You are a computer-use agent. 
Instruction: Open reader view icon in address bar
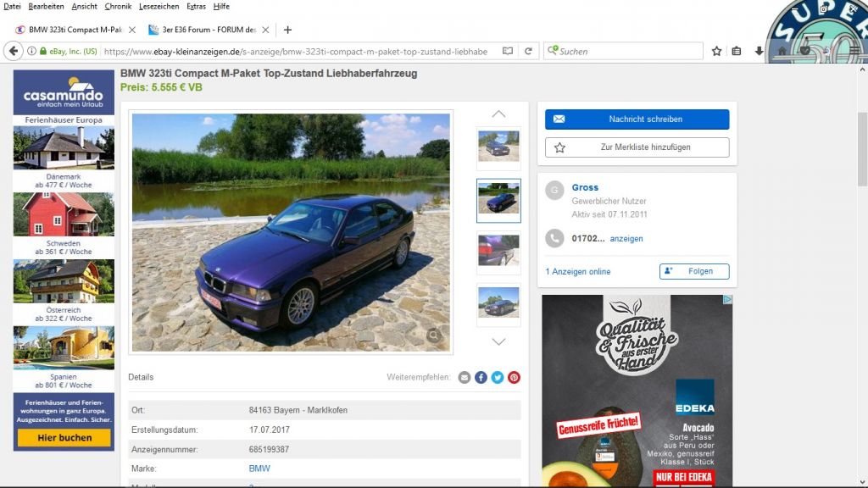(508, 51)
